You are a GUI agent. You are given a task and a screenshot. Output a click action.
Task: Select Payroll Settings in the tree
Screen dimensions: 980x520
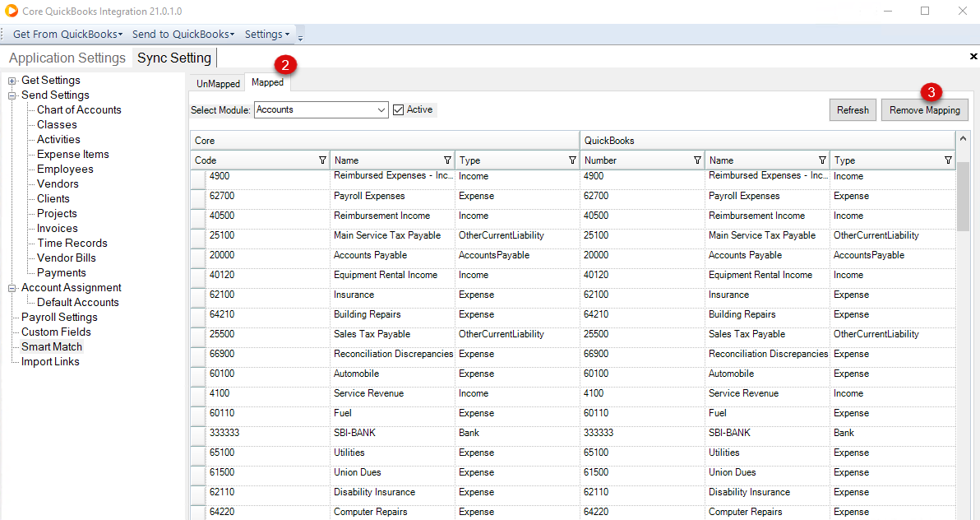coord(59,318)
